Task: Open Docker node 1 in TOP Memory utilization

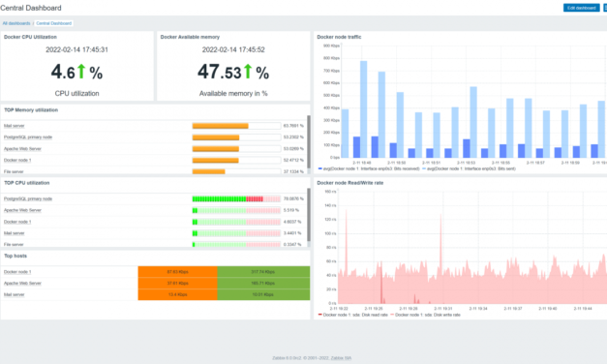Action: coord(17,160)
